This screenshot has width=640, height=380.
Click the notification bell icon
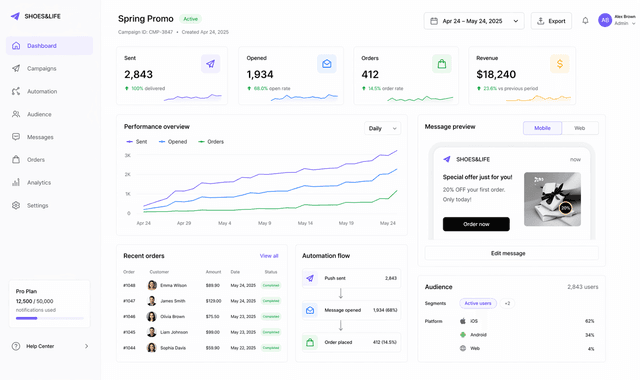click(x=585, y=20)
